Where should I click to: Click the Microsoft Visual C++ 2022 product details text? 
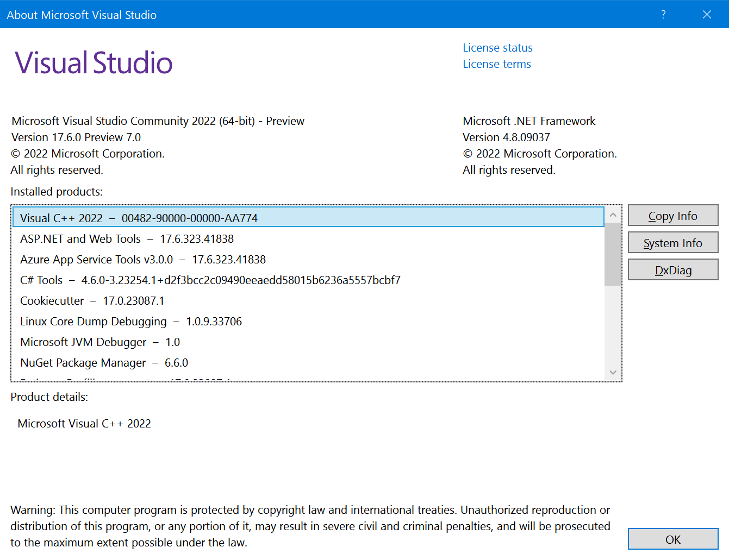(x=84, y=423)
